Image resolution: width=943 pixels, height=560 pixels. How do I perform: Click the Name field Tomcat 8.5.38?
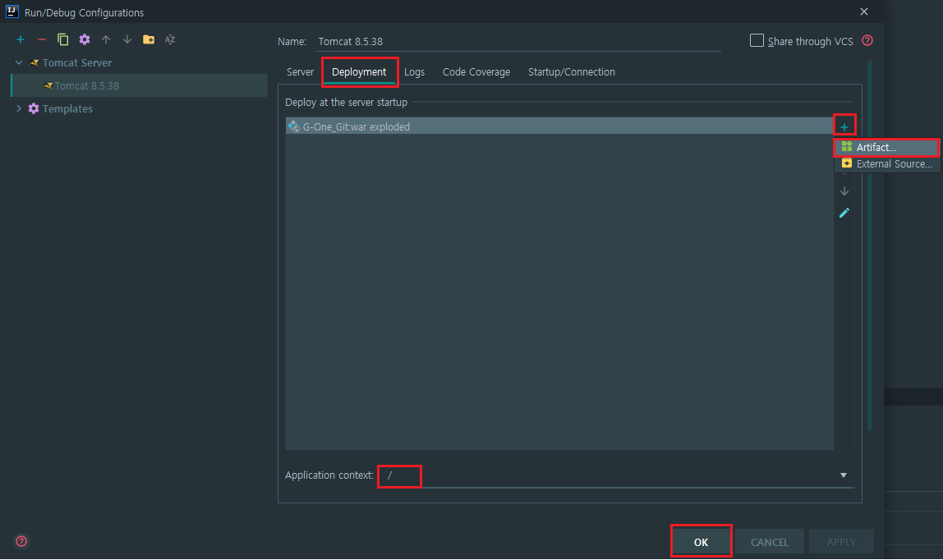(518, 41)
